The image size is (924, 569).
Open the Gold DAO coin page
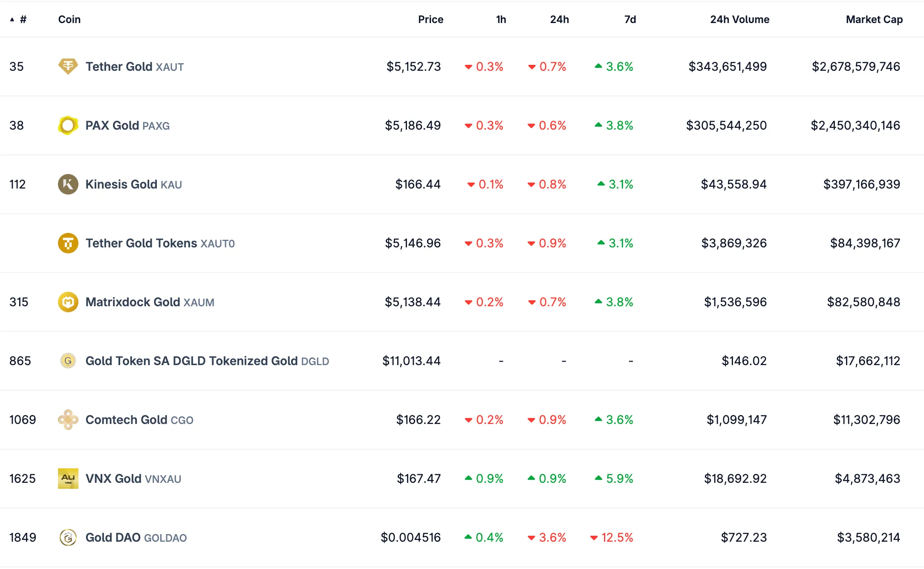pyautogui.click(x=113, y=537)
